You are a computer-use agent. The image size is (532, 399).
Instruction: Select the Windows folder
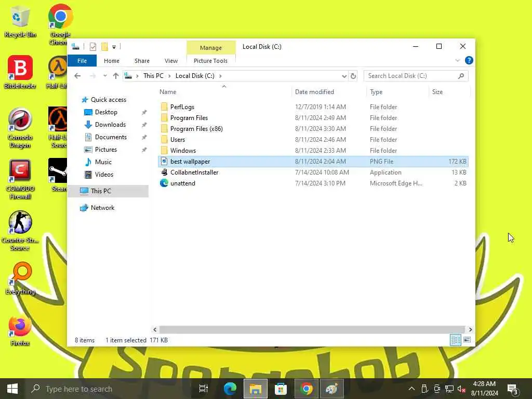coord(313,150)
